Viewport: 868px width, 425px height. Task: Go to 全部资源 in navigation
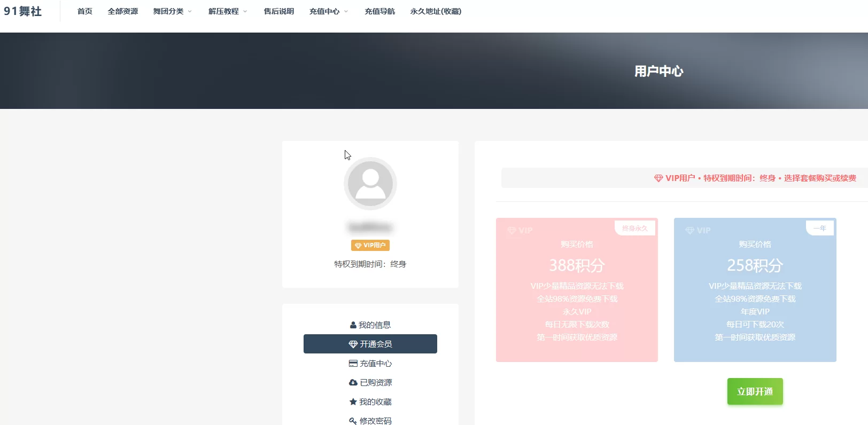point(123,11)
